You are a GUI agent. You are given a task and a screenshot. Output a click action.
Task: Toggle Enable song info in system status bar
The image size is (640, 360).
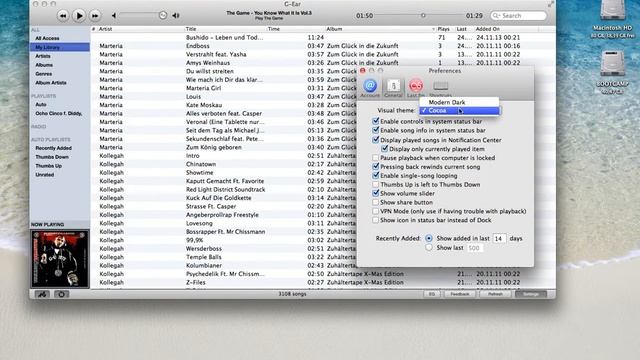[376, 130]
